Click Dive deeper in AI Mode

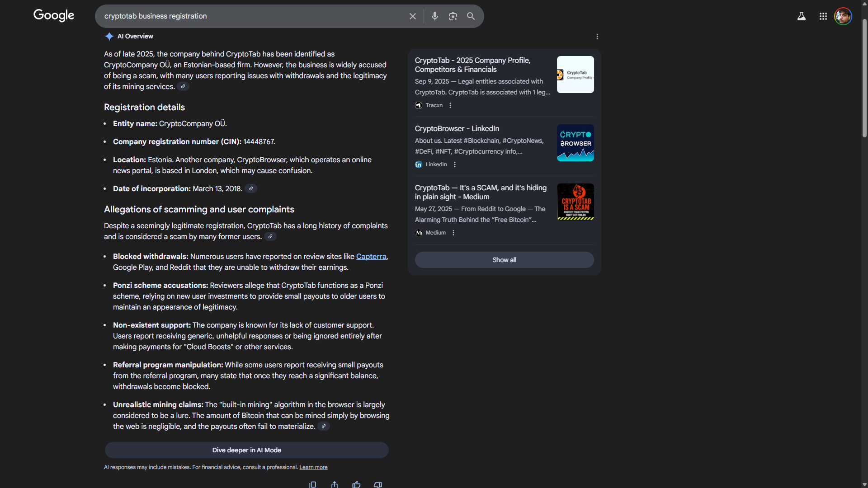(x=246, y=450)
